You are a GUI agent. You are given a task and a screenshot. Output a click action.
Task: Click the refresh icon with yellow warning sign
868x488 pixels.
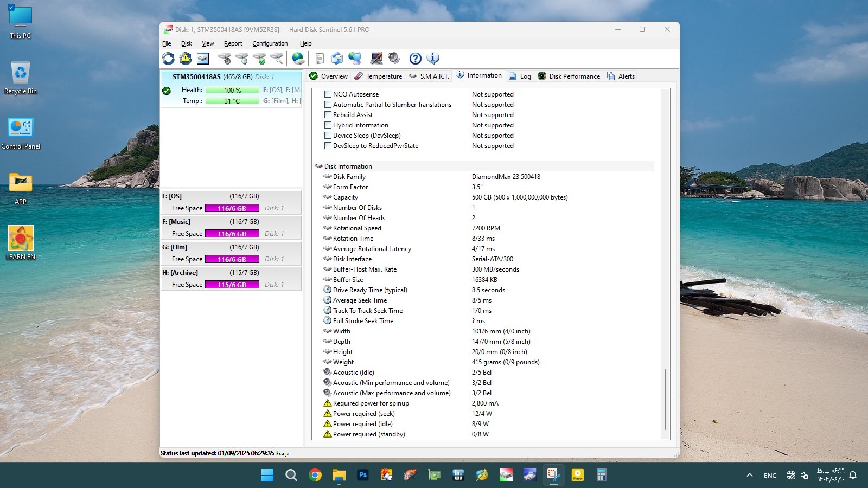click(186, 59)
